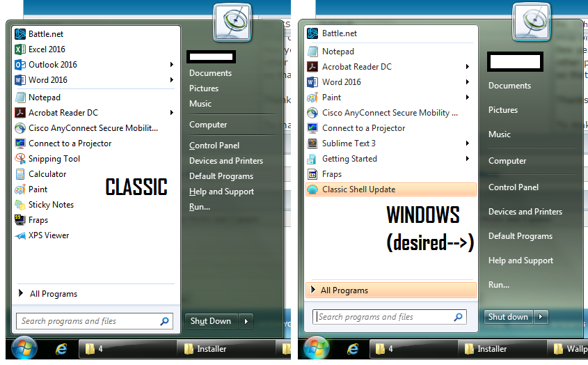
Task: Expand All Programs in Windows-style menu
Action: (391, 290)
